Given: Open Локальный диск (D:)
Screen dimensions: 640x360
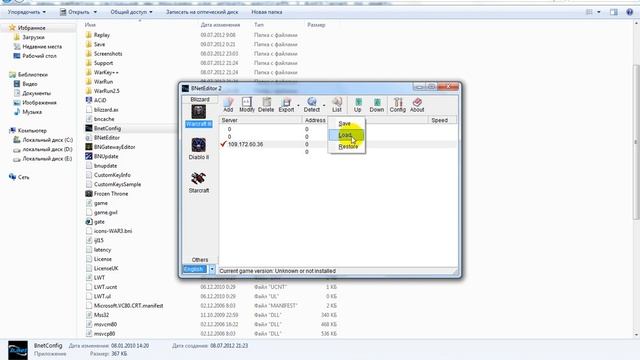Looking at the screenshot, I should [x=47, y=149].
